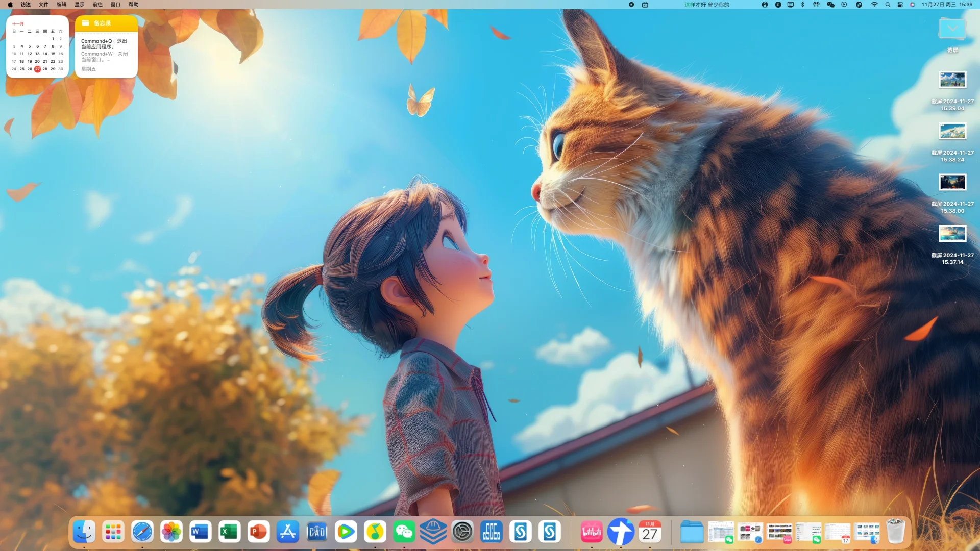Click the 十一月 calendar widget title
Screen dimensions: 980x551
point(18,24)
